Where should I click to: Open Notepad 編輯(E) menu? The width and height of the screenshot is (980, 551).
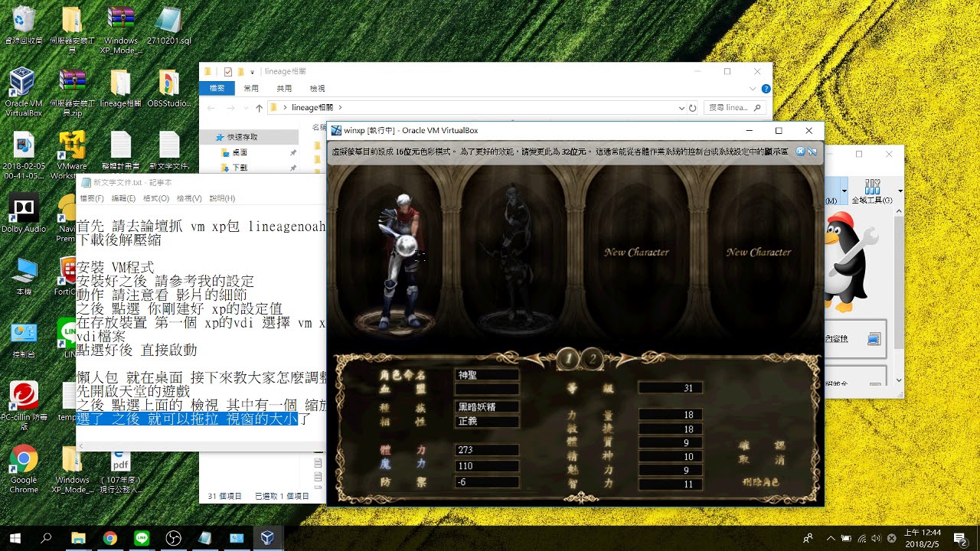[x=123, y=198]
